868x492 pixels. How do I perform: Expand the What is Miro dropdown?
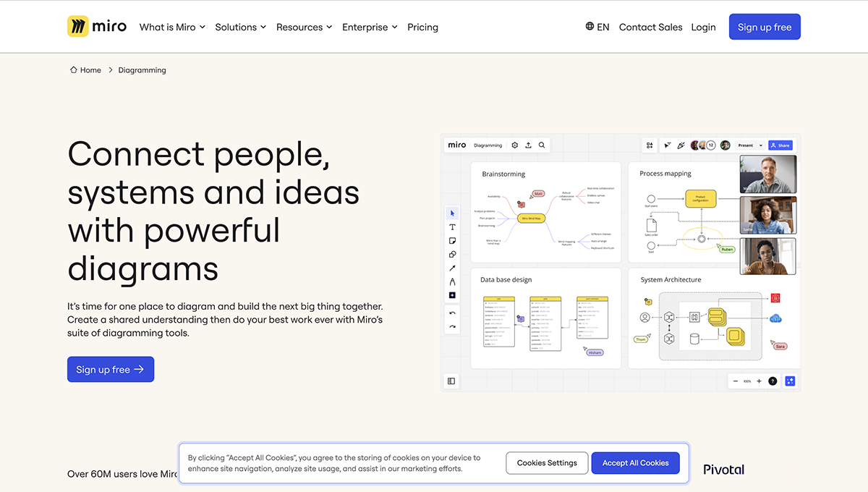coord(172,27)
